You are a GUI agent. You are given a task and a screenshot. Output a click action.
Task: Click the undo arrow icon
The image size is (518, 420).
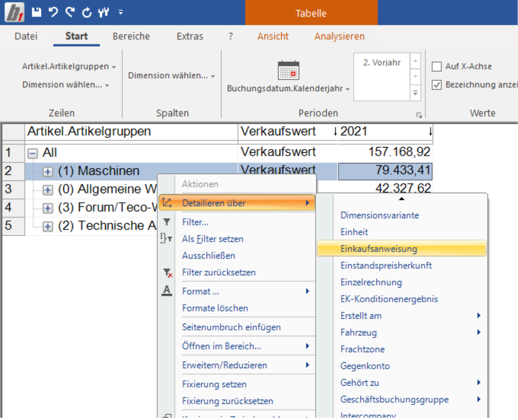click(53, 12)
